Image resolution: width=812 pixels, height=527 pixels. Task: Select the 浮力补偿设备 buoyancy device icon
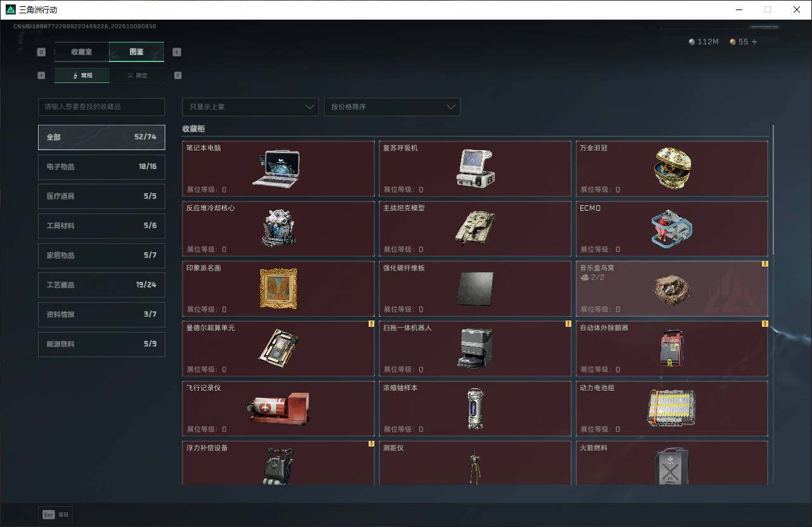(x=279, y=466)
